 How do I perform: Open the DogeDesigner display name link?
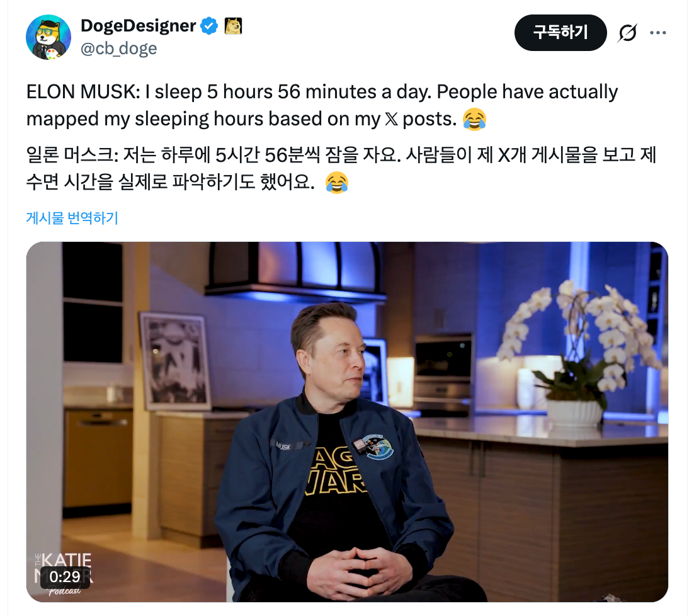(x=138, y=26)
